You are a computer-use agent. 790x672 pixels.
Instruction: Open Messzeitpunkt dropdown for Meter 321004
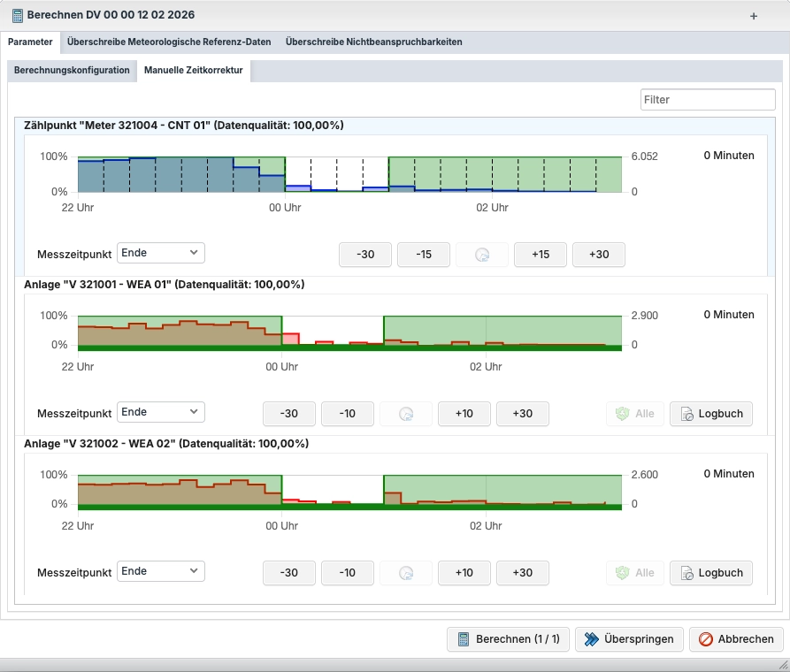(x=161, y=253)
